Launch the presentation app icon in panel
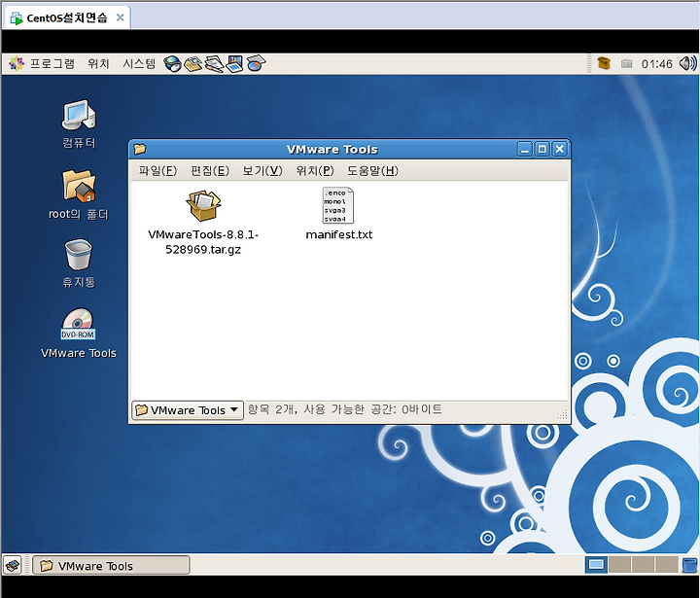The width and height of the screenshot is (700, 598). click(235, 64)
